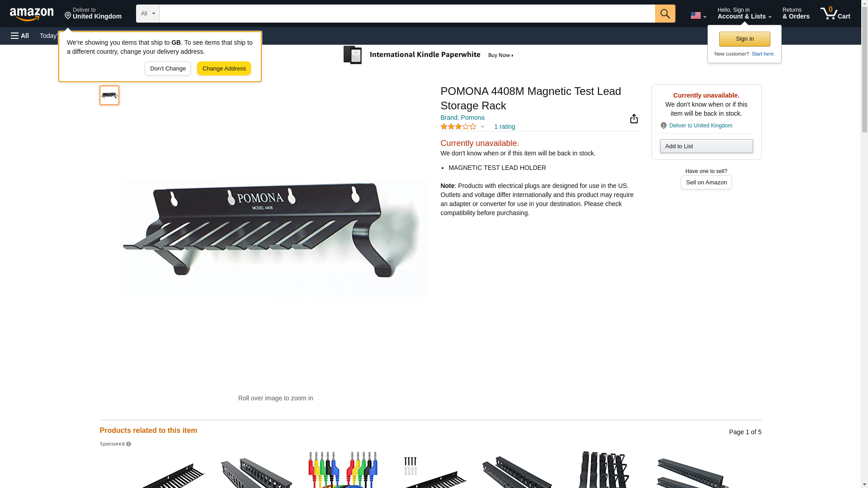This screenshot has width=868, height=488.
Task: Expand the All search category dropdown
Action: tap(147, 14)
